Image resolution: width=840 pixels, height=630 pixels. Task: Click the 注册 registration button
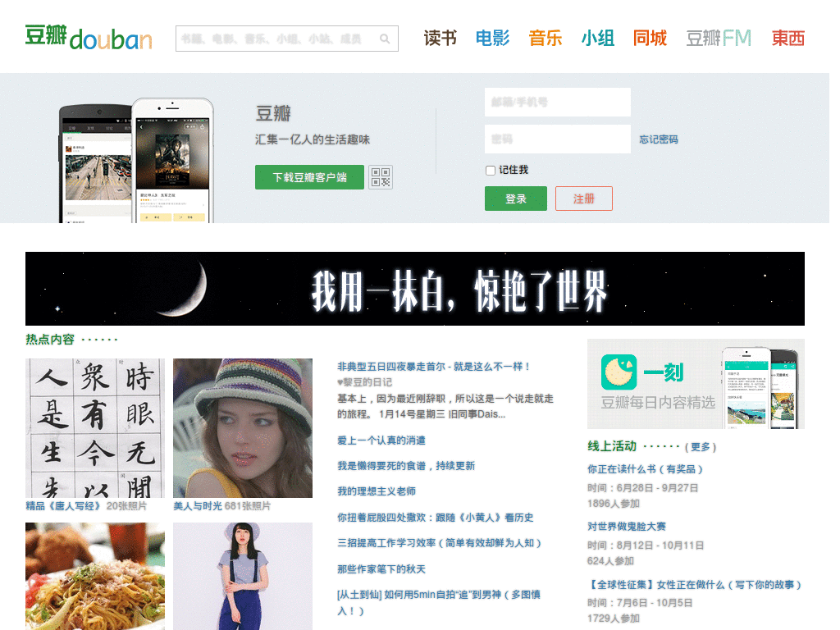click(x=583, y=199)
